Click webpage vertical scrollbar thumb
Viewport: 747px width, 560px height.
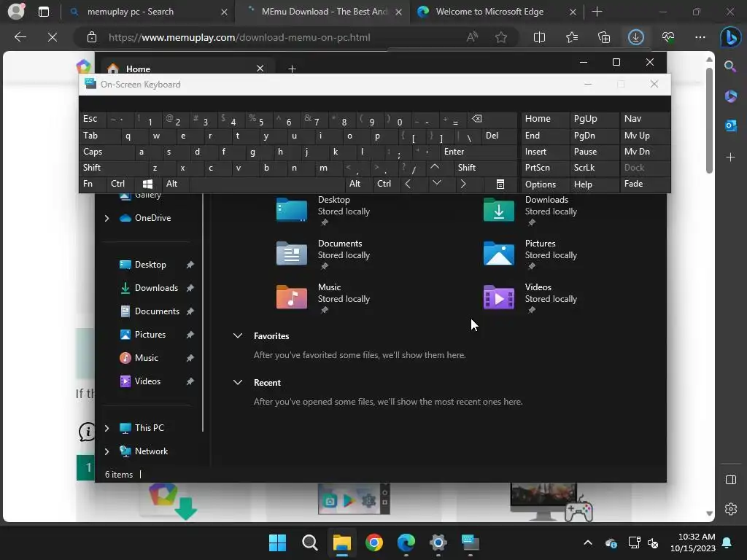point(709,120)
